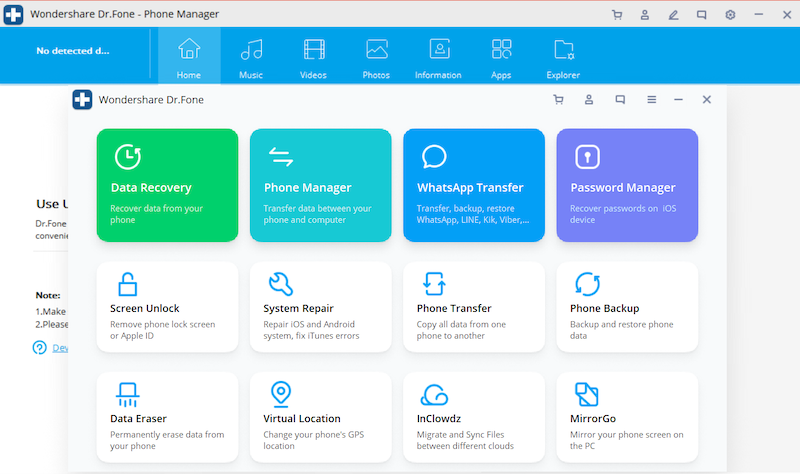Switch to the Videos tab
Viewport: 800px width, 474px height.
[x=314, y=58]
